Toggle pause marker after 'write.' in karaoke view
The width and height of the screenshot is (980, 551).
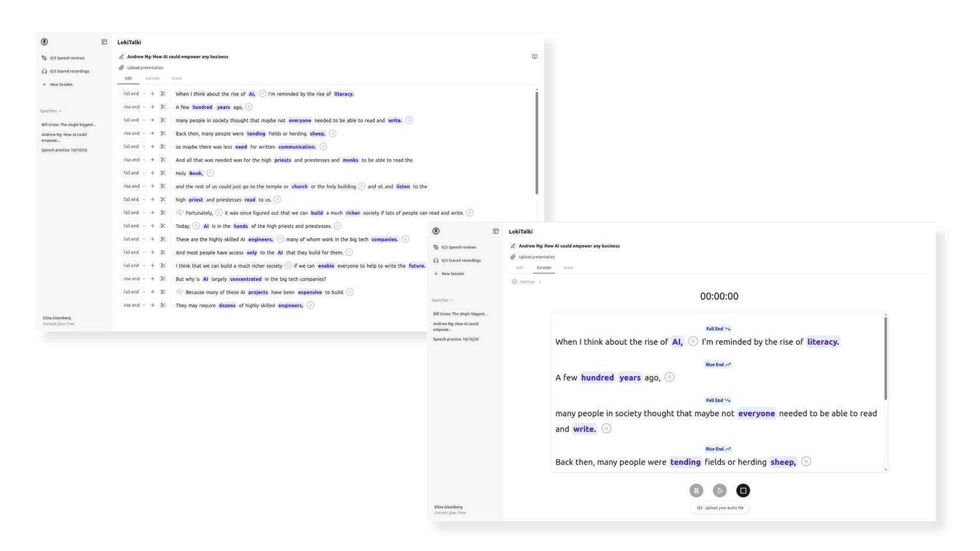point(606,429)
